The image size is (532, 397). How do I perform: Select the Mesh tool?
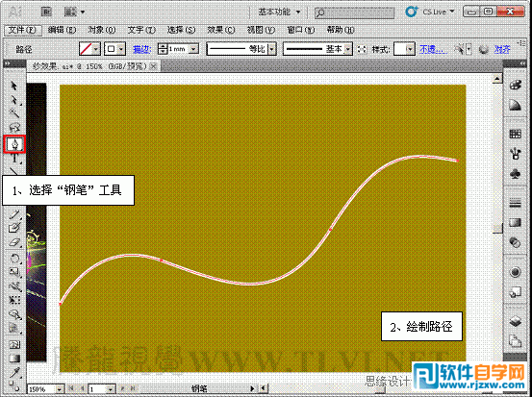coord(14,345)
